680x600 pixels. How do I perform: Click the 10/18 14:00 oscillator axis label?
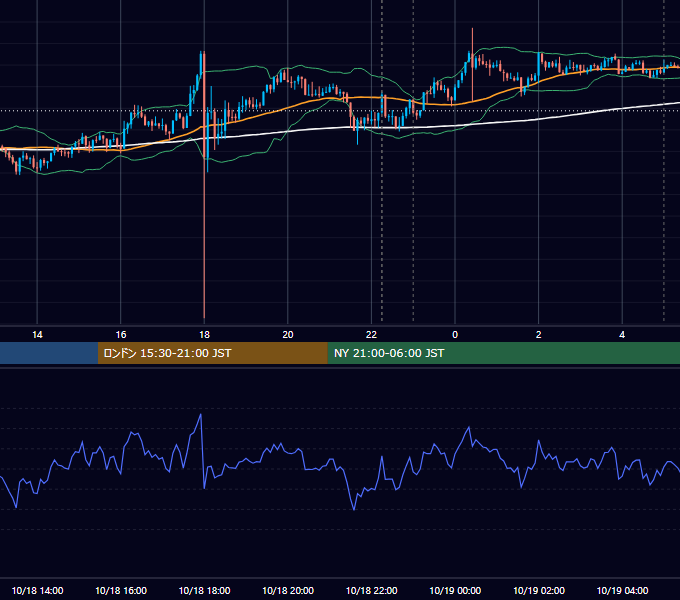point(37,590)
